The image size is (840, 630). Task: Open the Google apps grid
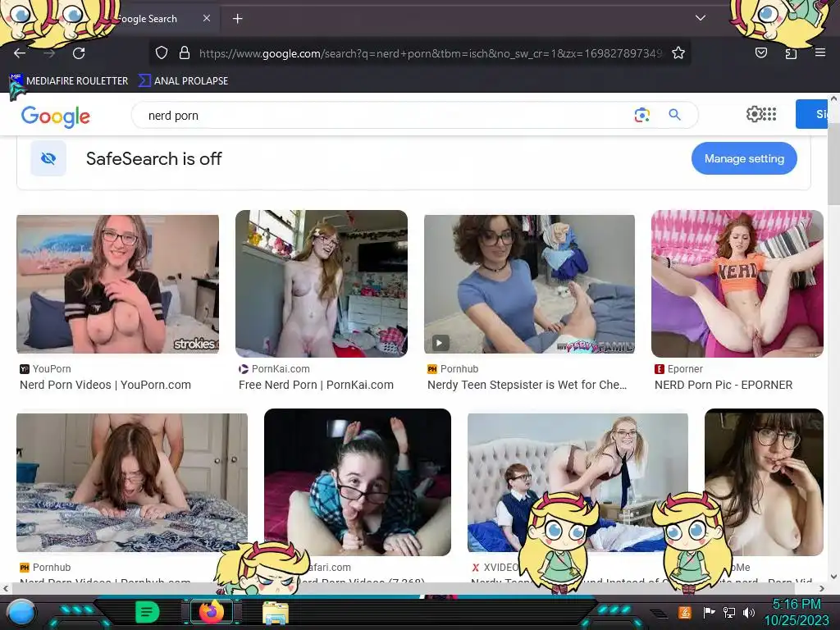[x=769, y=114]
